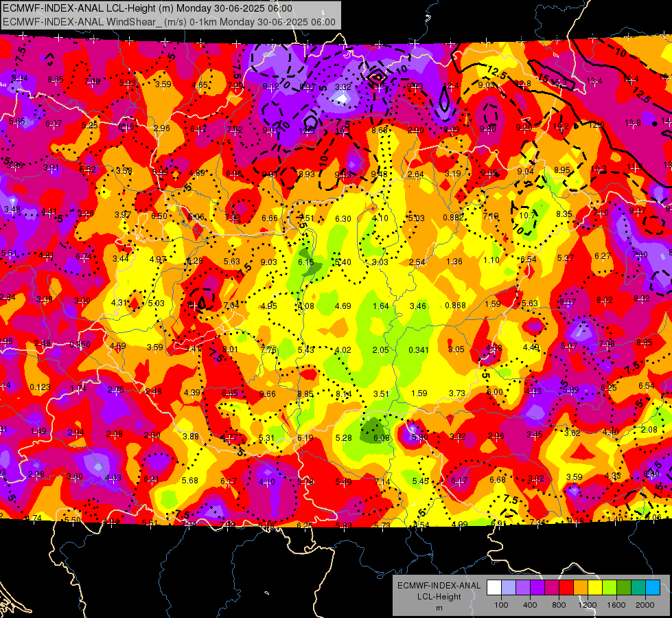The height and width of the screenshot is (618, 672).
Task: Click the legend tick label 2000
Action: pyautogui.click(x=645, y=605)
